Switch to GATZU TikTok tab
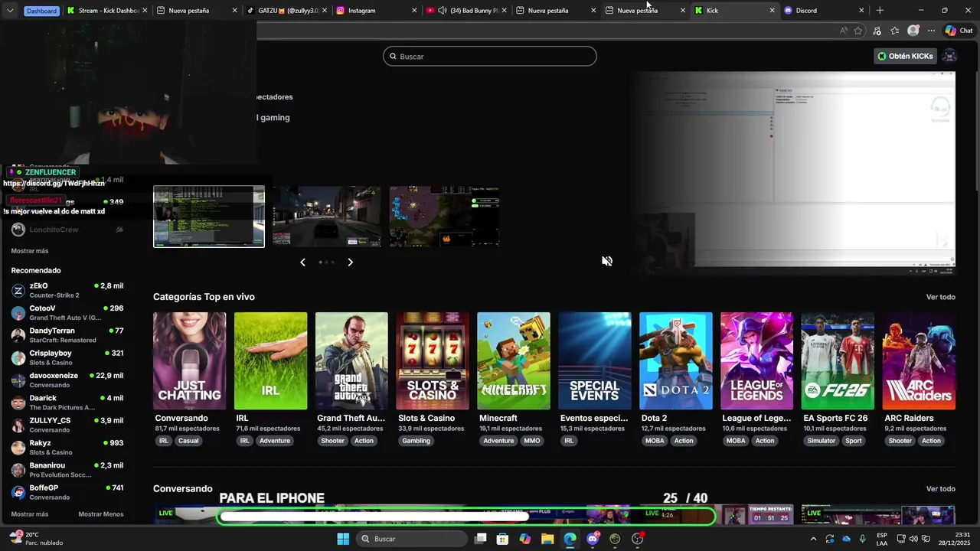This screenshot has width=980, height=551. click(286, 11)
